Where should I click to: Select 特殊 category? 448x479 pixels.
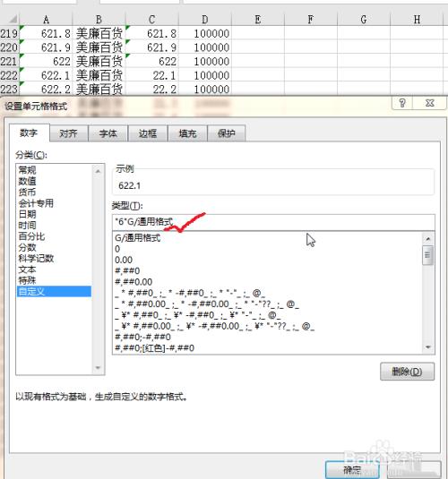click(55, 280)
